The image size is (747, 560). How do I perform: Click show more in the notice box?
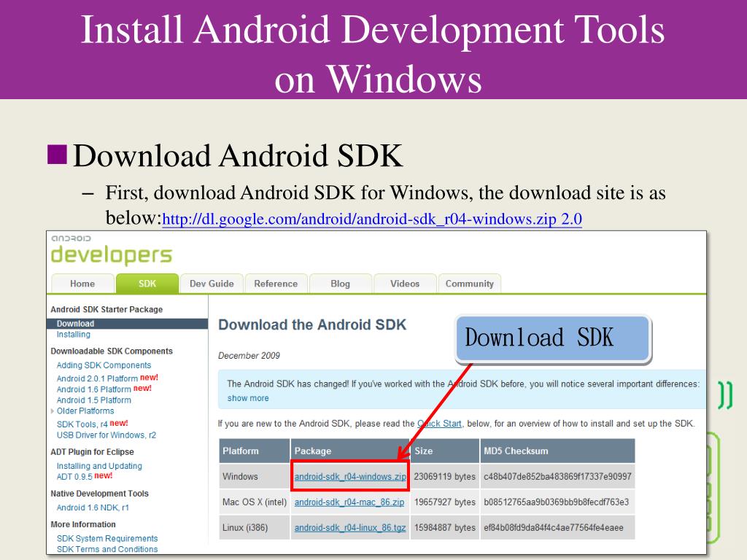(248, 398)
